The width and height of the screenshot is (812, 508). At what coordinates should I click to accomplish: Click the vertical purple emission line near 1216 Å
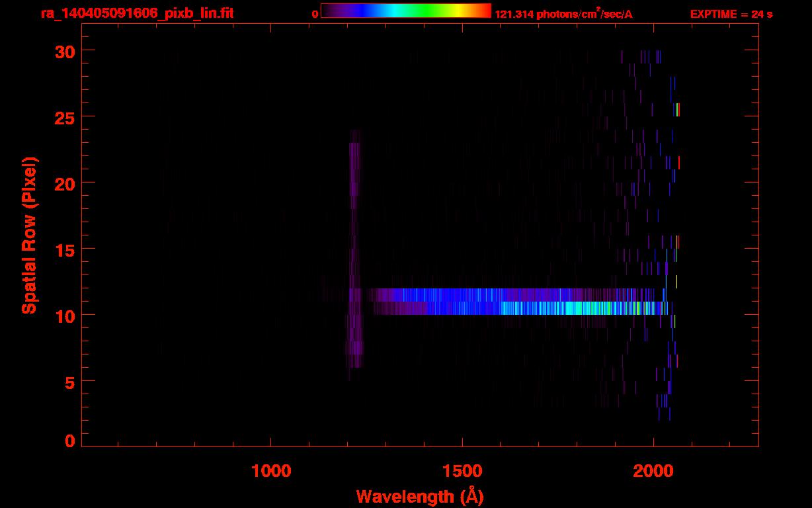point(354,255)
